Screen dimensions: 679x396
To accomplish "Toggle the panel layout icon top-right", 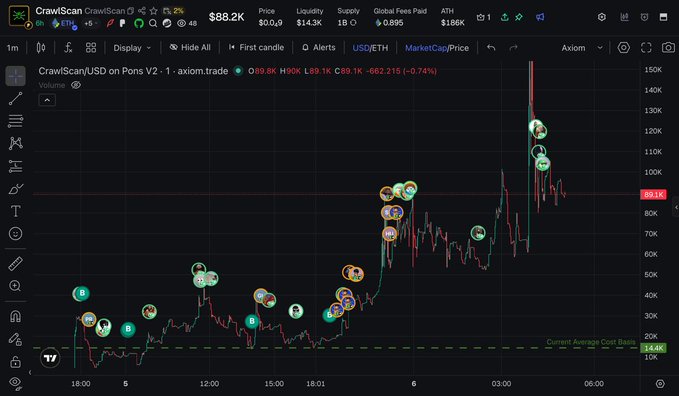I will [663, 17].
